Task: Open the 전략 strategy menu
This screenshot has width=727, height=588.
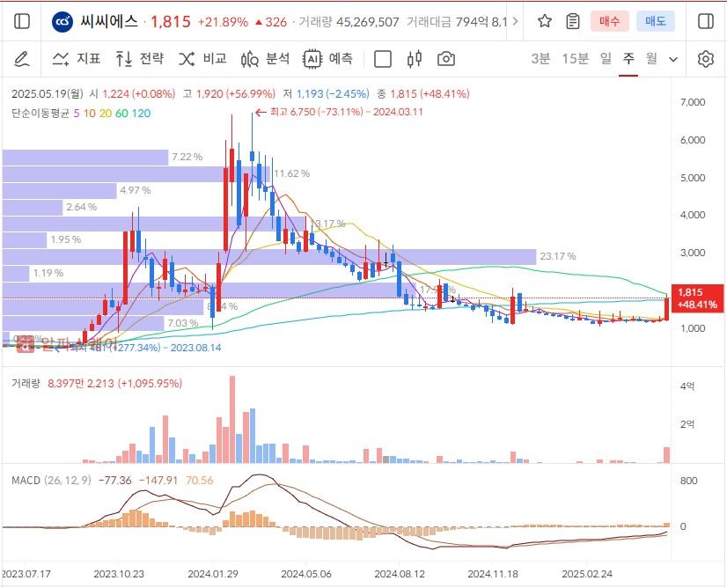Action: pyautogui.click(x=140, y=59)
